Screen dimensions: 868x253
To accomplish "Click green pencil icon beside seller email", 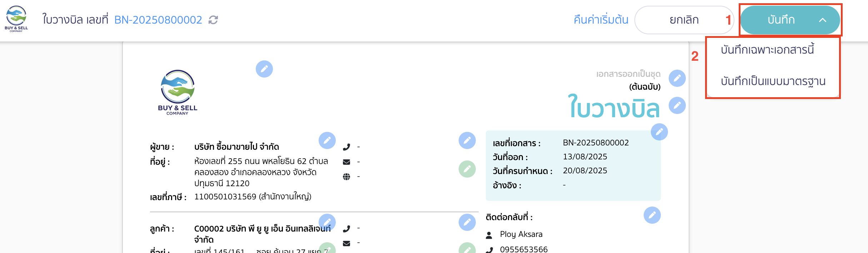I will click(467, 169).
